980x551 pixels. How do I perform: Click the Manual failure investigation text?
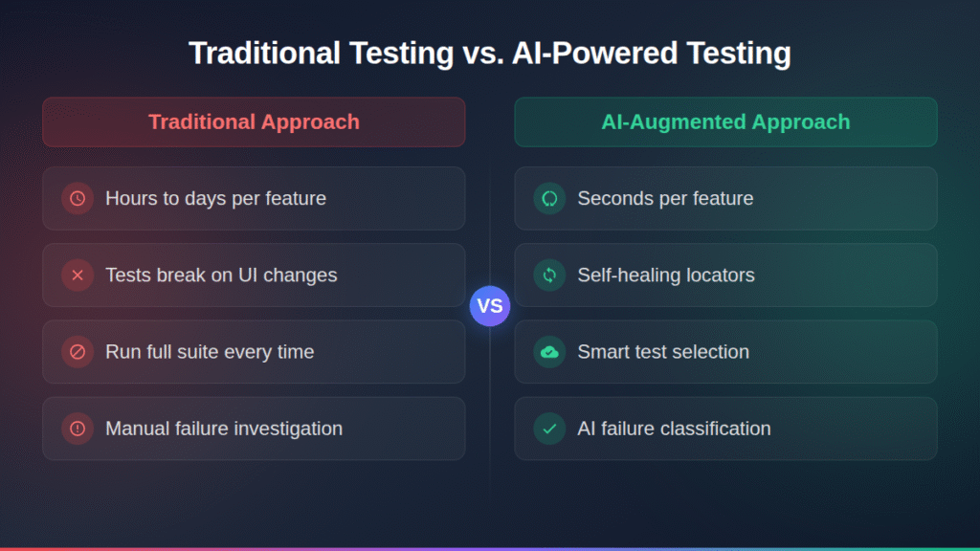click(224, 429)
